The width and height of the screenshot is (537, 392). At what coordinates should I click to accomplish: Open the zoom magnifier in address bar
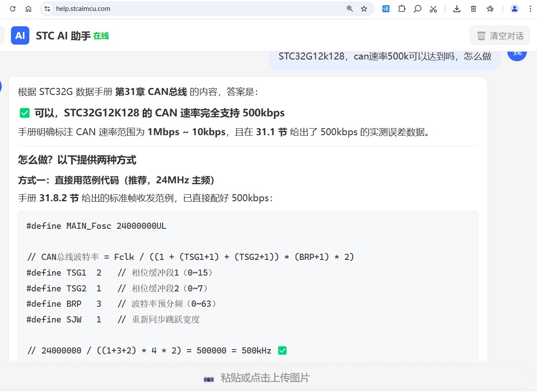click(350, 9)
